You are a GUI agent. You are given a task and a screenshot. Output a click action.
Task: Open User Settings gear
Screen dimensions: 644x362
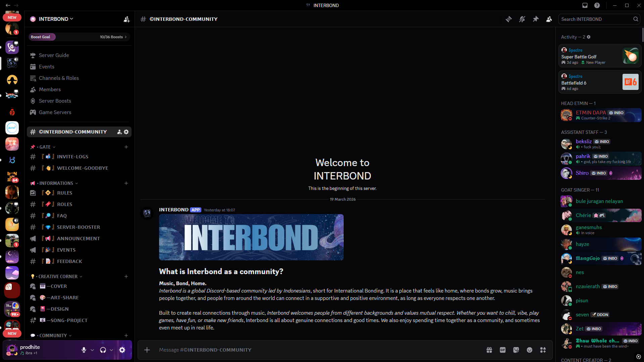point(122,350)
